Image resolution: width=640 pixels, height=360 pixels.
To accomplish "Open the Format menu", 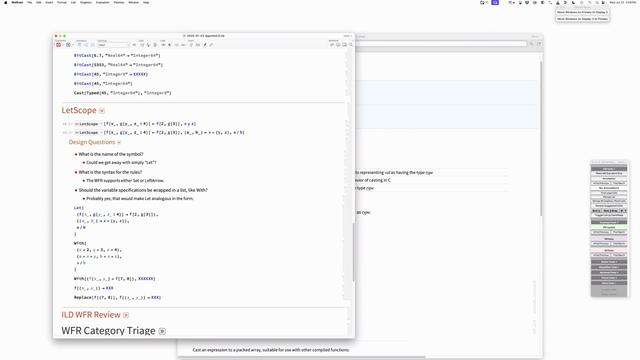I will tap(62, 2).
